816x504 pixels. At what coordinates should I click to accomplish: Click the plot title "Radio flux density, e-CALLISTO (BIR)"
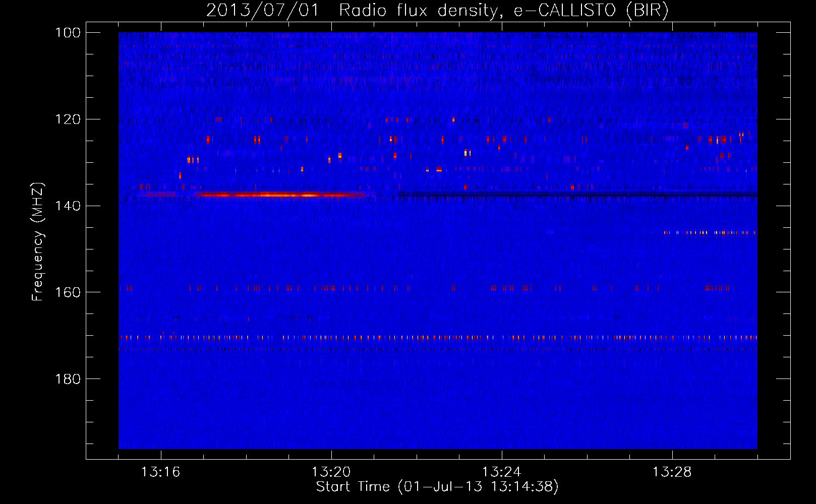coord(503,11)
